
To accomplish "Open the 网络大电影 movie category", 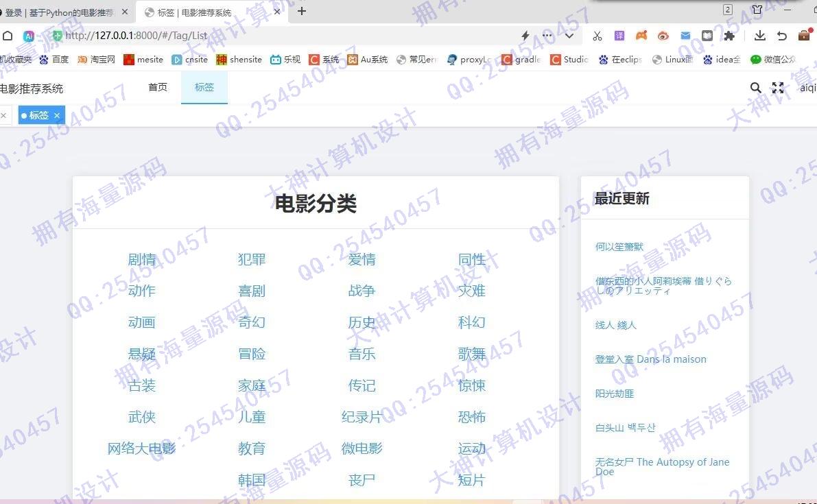I will click(142, 448).
